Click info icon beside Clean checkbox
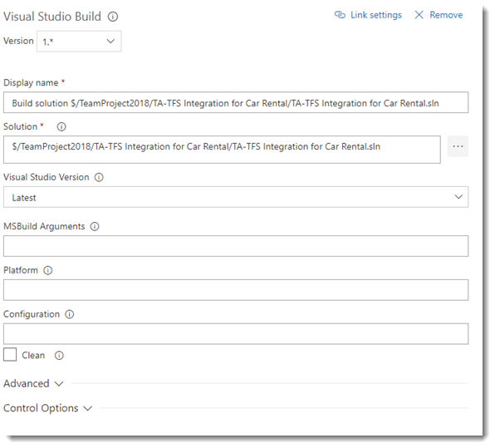The image size is (495, 448). click(x=59, y=356)
